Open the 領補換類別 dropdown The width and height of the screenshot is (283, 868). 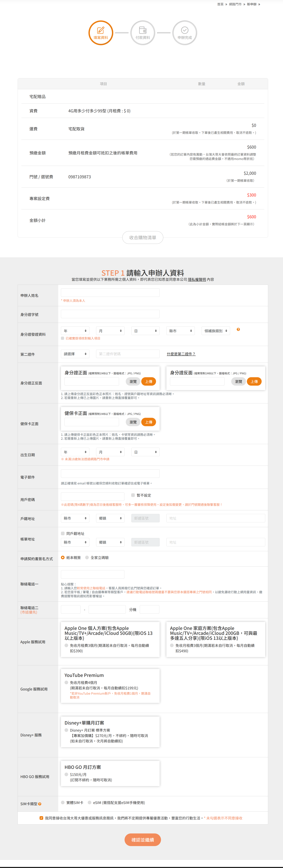[216, 331]
